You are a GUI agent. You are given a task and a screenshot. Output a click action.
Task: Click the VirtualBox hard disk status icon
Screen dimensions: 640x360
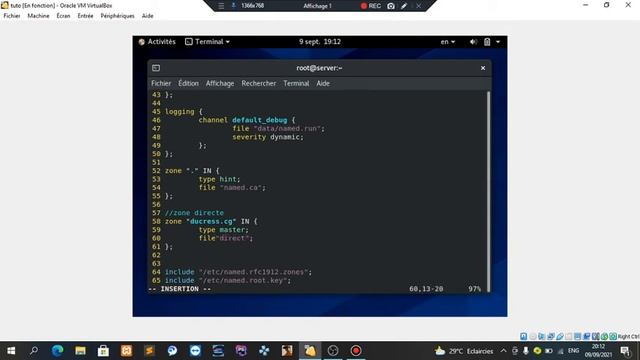coord(523,336)
